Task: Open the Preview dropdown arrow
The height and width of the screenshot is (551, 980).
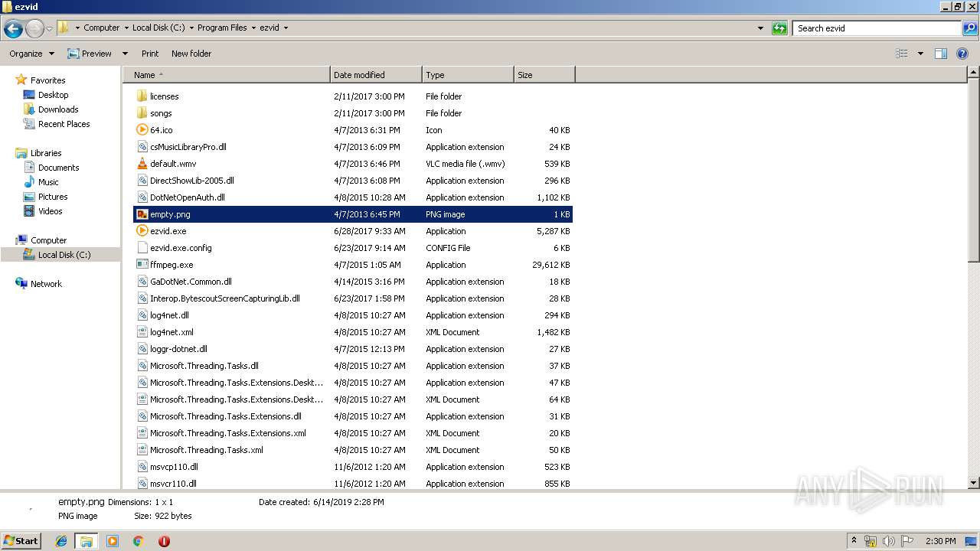Action: (x=125, y=54)
